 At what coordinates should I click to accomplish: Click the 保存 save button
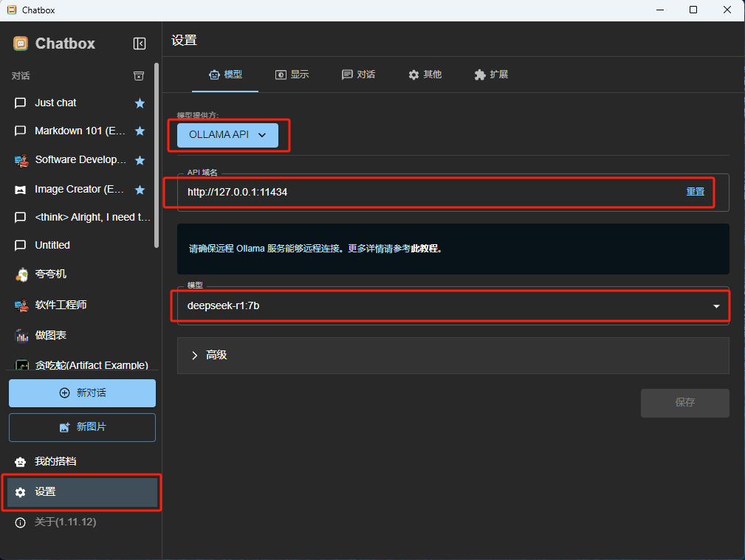click(x=684, y=404)
